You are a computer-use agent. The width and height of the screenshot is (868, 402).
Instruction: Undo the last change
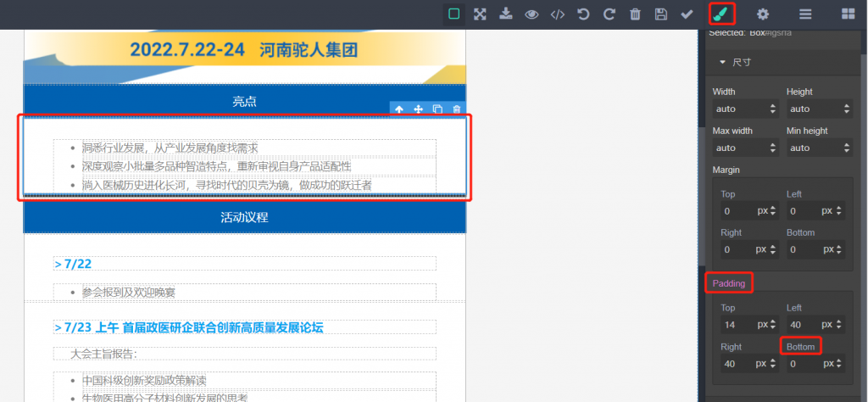tap(583, 14)
